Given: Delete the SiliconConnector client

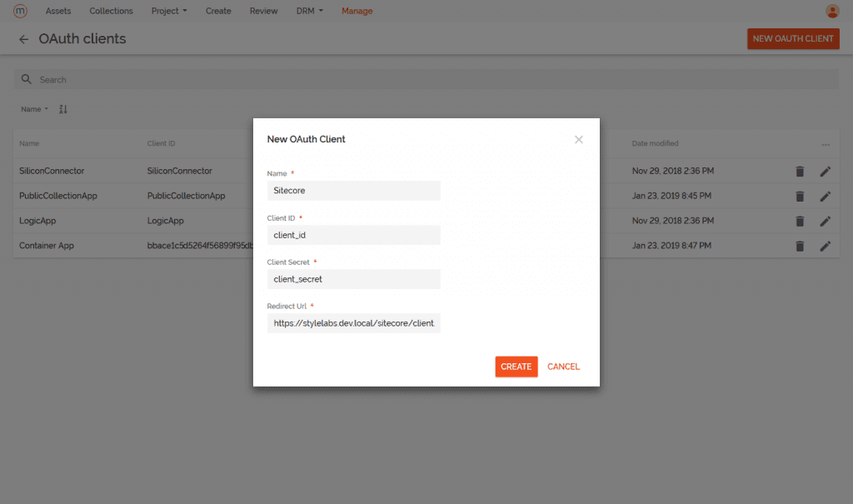Looking at the screenshot, I should pos(800,171).
